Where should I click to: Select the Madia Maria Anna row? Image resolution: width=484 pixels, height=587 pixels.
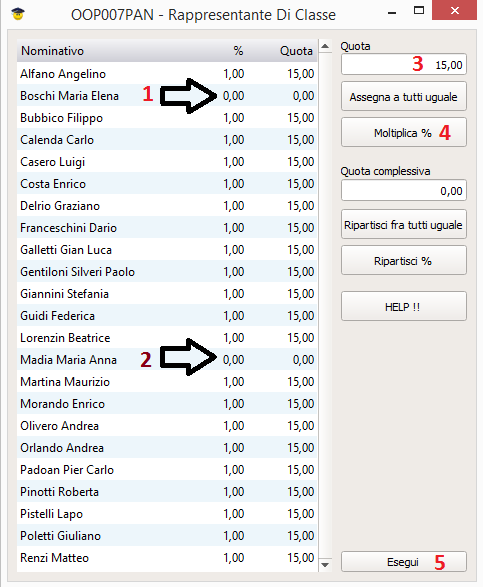pos(167,359)
